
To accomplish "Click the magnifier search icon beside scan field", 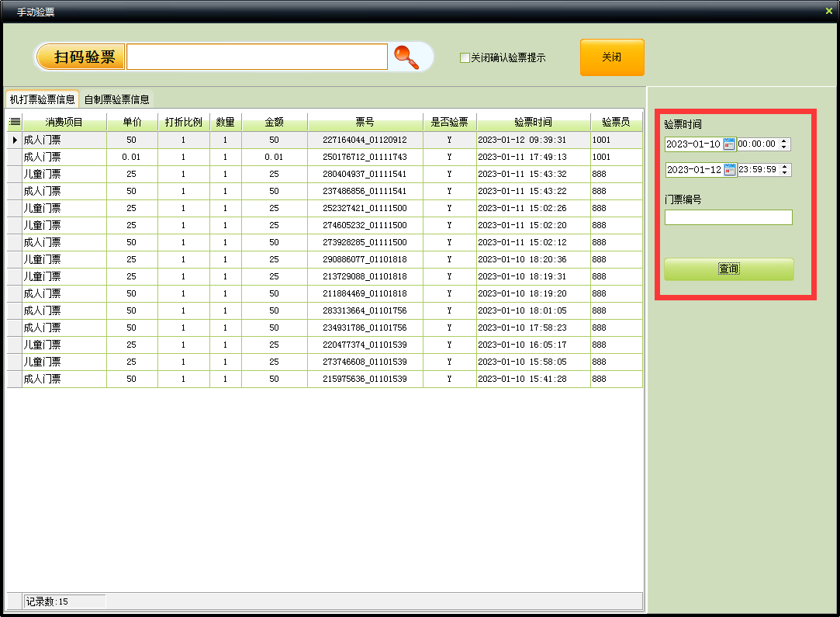I will pos(406,57).
